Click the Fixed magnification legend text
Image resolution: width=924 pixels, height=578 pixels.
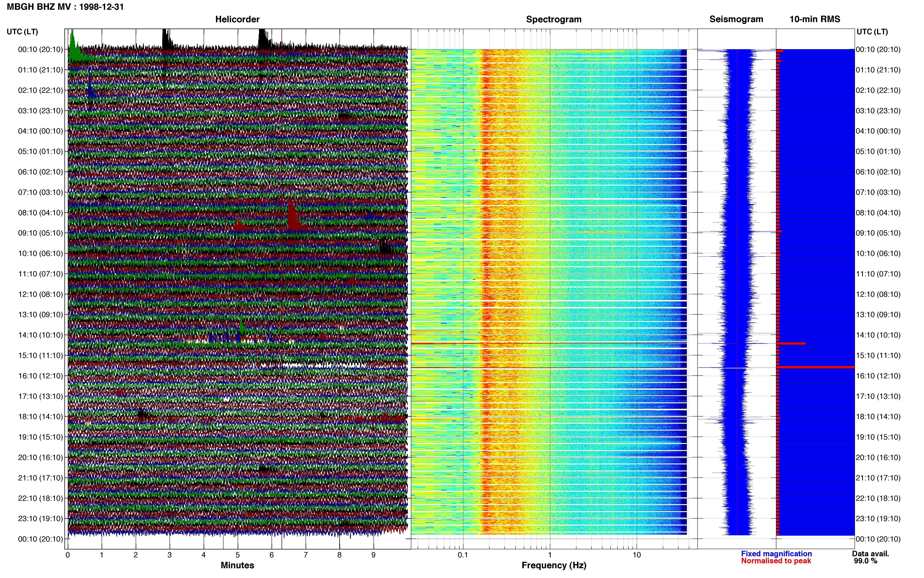point(776,554)
